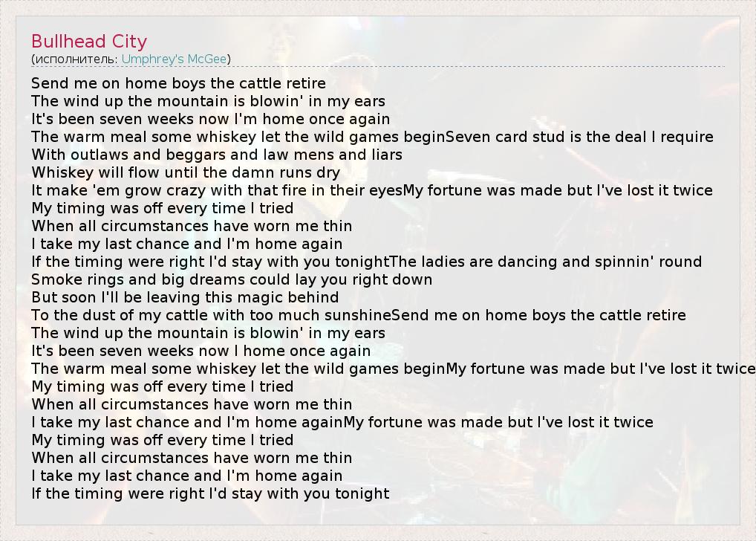Click the line "Whiskey will flow until the damn runs dry"
This screenshot has height=541, width=756.
point(185,172)
